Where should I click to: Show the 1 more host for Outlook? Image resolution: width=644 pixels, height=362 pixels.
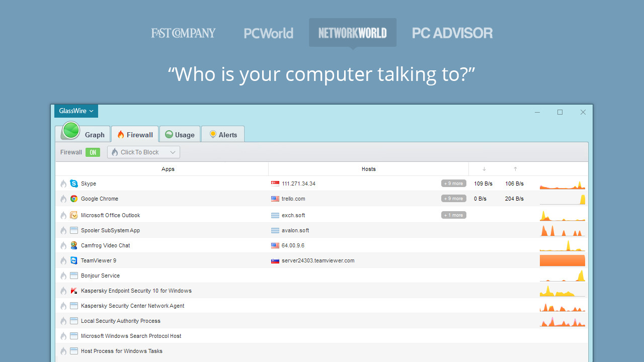[453, 215]
